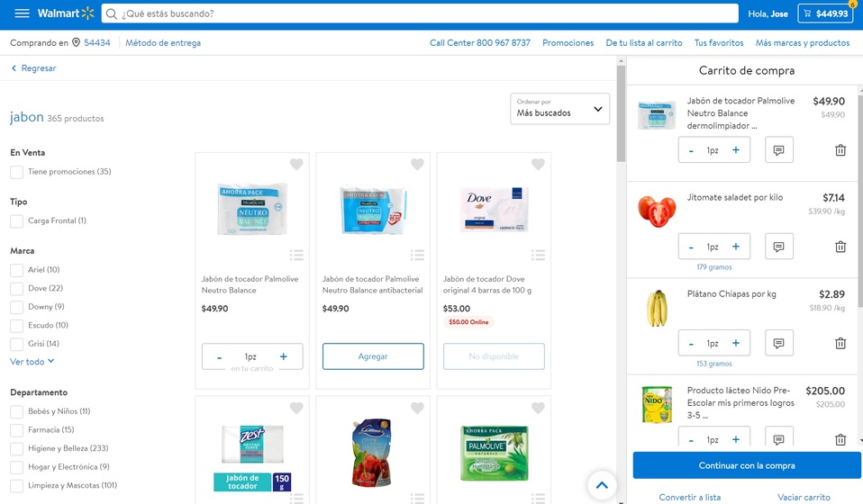Increase Jitomate saladet quantity with plus

(x=735, y=247)
